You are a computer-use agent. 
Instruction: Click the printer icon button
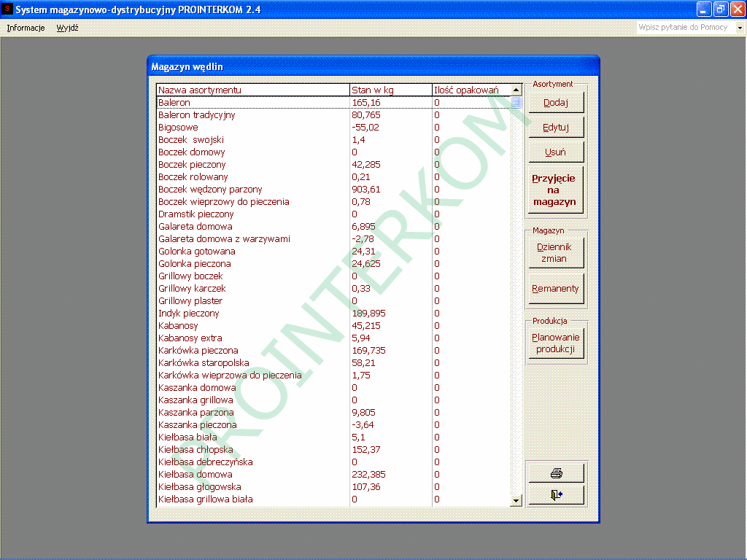[x=556, y=472]
